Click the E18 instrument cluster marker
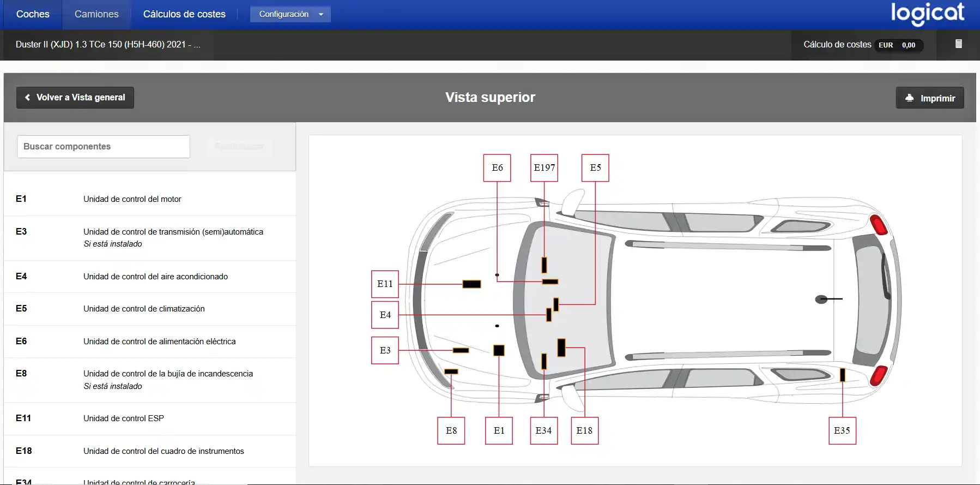 tap(561, 348)
